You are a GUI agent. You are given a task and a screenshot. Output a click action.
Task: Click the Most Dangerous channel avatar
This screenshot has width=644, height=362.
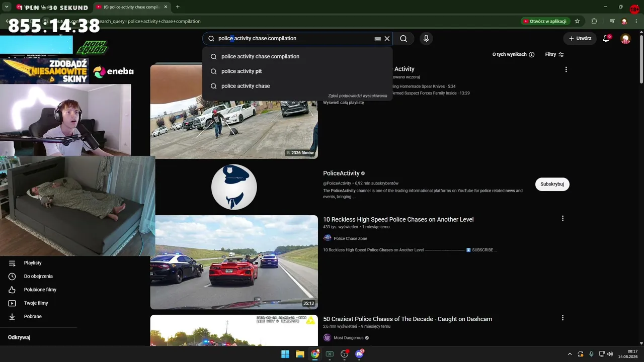[328, 338]
